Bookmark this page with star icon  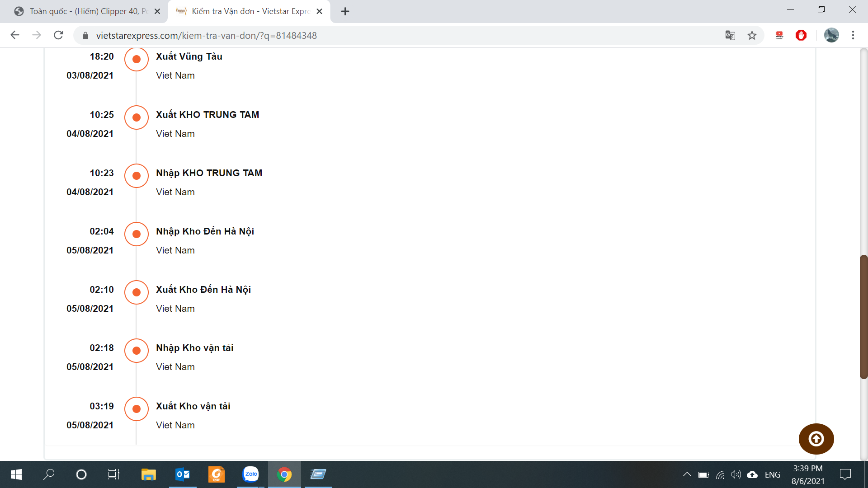click(x=752, y=35)
